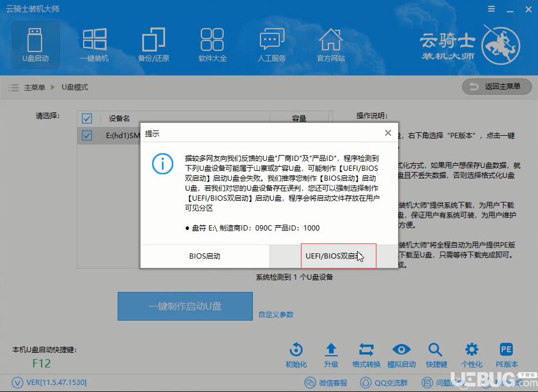Click the 模拟启动 eye icon
The width and height of the screenshot is (538, 392).
(x=401, y=349)
